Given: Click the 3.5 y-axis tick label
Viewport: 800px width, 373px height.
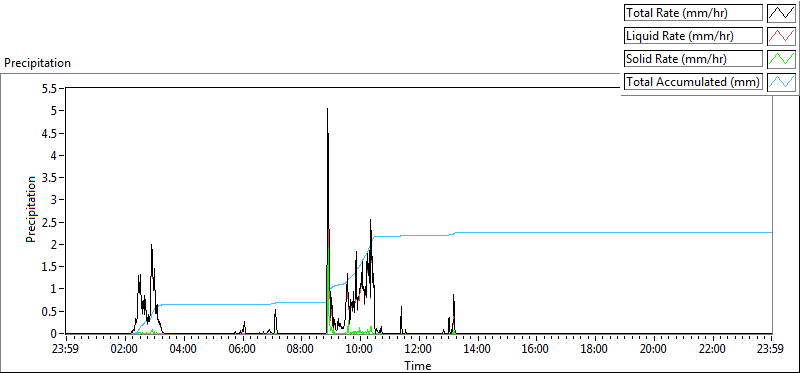Looking at the screenshot, I should coord(50,178).
